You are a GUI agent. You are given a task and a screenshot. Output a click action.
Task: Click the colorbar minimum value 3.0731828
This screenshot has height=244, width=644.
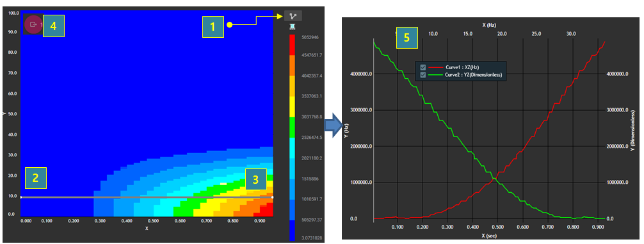point(311,238)
